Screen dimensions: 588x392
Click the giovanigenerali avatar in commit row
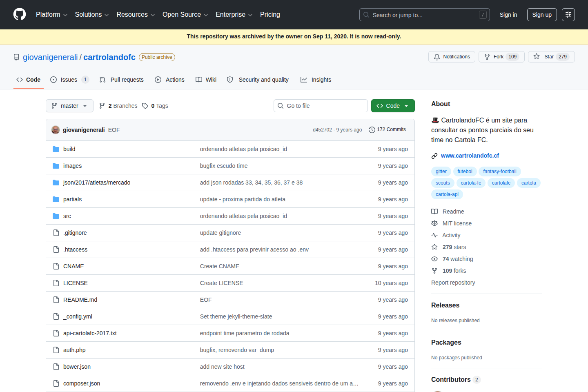click(56, 130)
